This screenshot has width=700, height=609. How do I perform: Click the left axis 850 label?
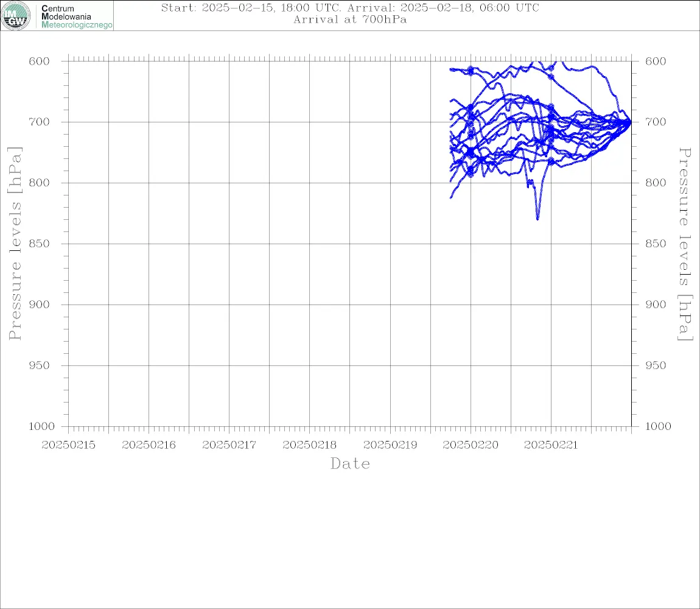(40, 244)
